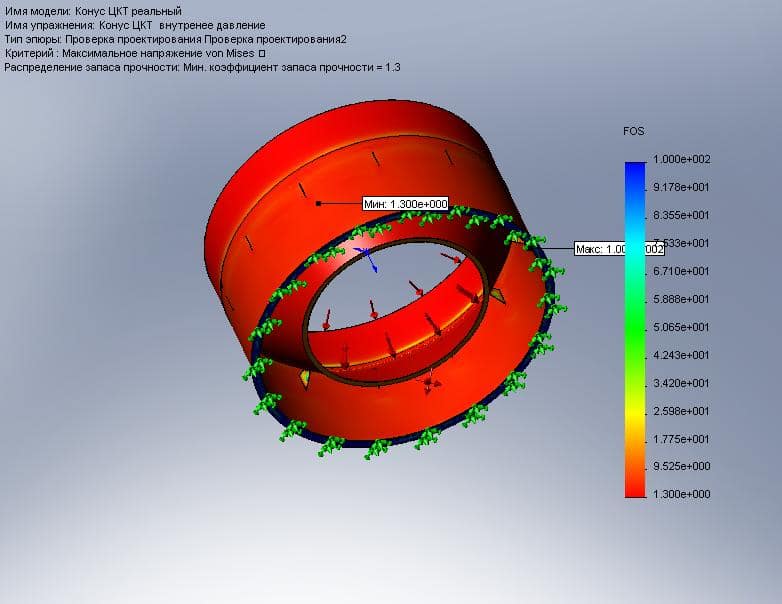The image size is (782, 604).
Task: Select the 1.300e+000 legend minimum value
Action: (x=682, y=495)
